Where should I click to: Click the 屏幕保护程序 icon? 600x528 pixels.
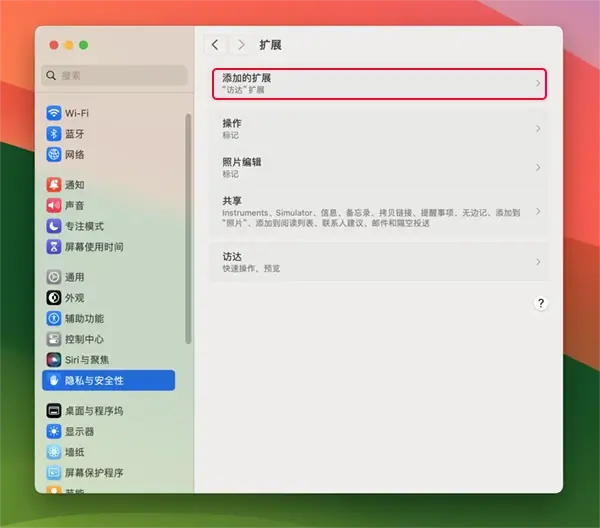pyautogui.click(x=54, y=473)
